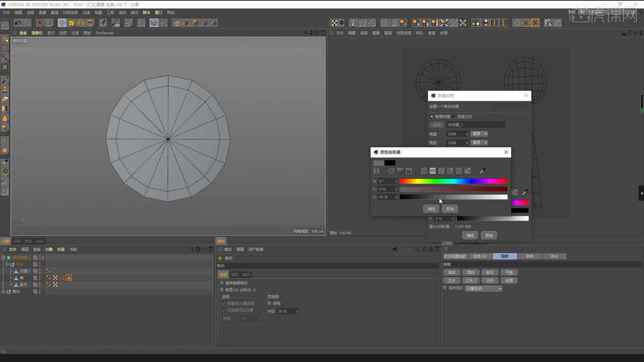The image size is (644, 362).
Task: Activate the Move tool in the top toolbar
Action: (x=62, y=23)
